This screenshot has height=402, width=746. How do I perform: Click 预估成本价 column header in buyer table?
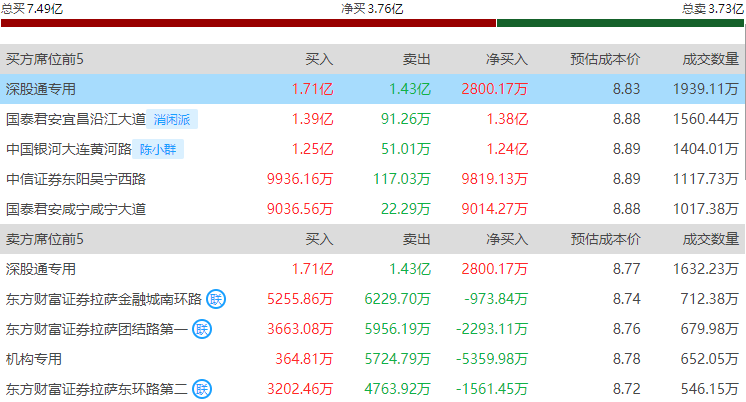pyautogui.click(x=605, y=59)
